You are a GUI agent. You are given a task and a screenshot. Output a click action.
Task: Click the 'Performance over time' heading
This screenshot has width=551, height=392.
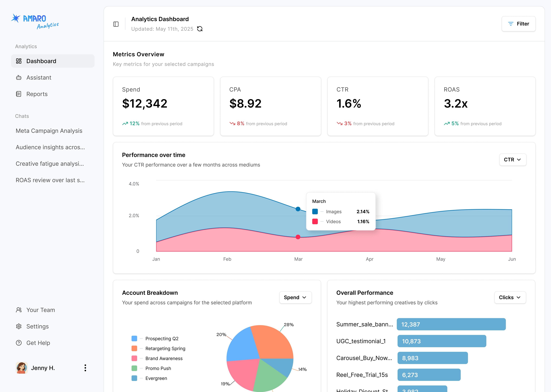[154, 155]
